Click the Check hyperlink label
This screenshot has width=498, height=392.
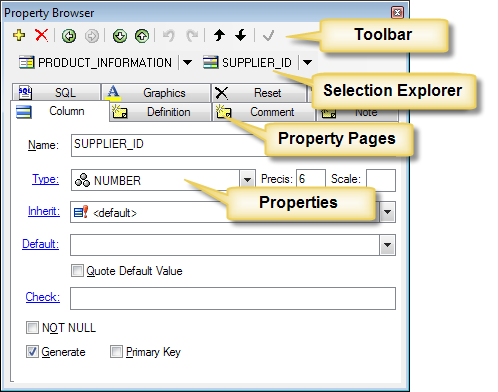(x=43, y=297)
